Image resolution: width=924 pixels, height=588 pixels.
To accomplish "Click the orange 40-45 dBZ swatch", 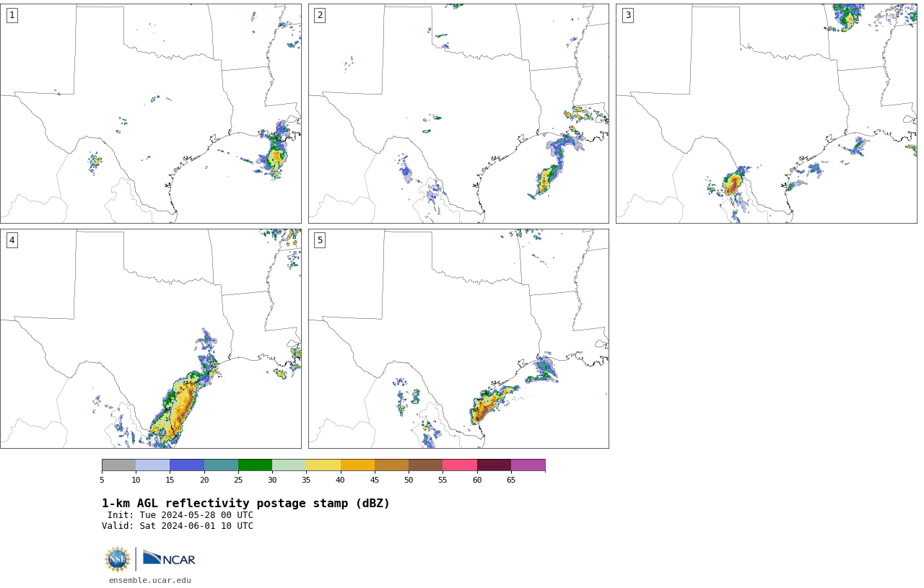I will click(357, 465).
